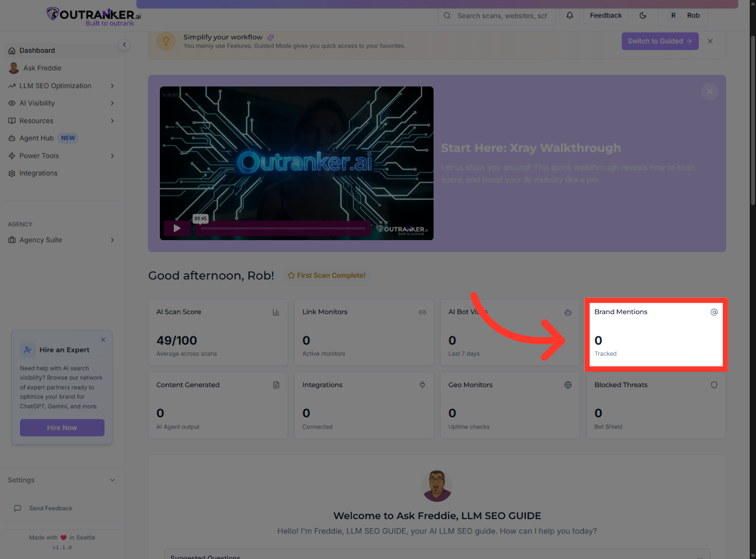The width and height of the screenshot is (756, 559).
Task: Click the Switch to Guided button
Action: coord(660,41)
